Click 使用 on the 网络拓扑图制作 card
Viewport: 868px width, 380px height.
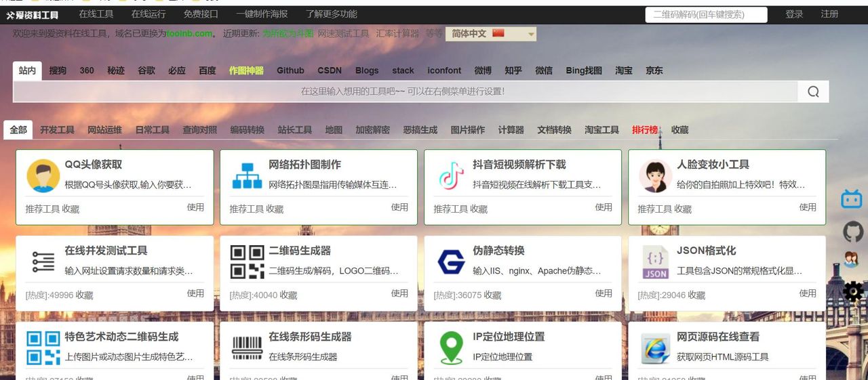(399, 207)
